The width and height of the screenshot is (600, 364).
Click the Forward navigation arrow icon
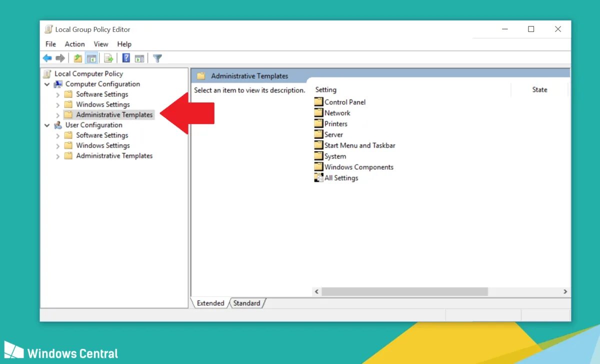pyautogui.click(x=60, y=57)
